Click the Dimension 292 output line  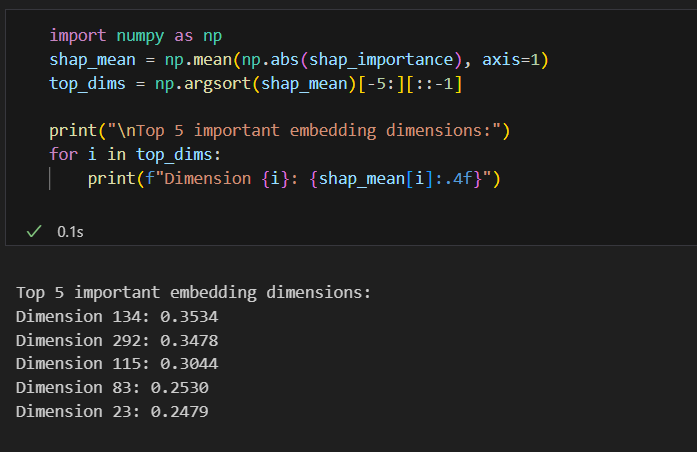click(117, 341)
